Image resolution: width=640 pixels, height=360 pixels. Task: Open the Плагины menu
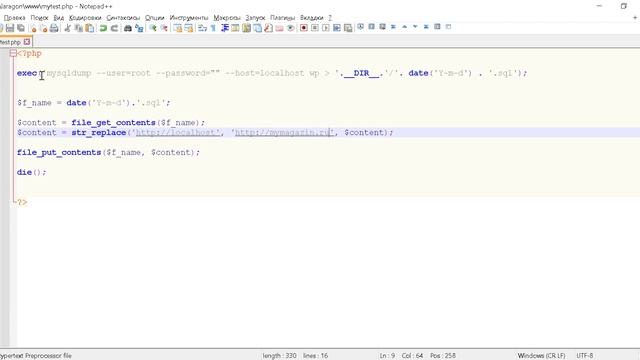click(x=282, y=18)
